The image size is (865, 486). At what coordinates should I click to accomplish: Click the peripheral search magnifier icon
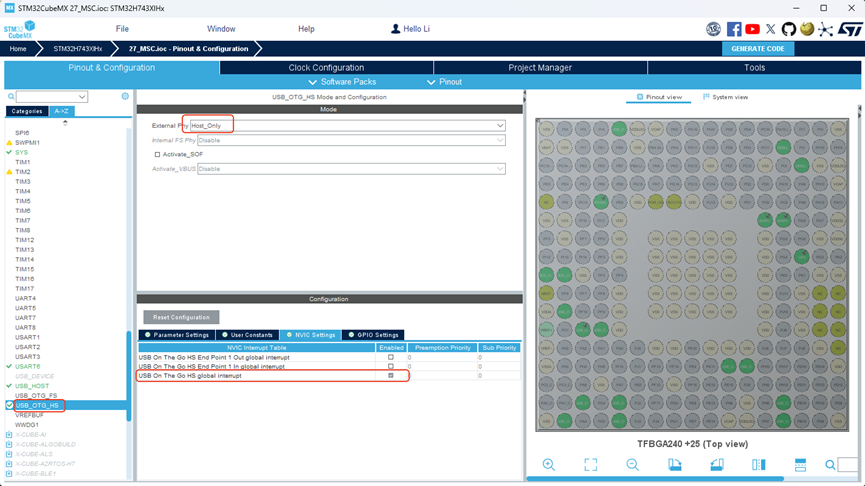(x=10, y=97)
